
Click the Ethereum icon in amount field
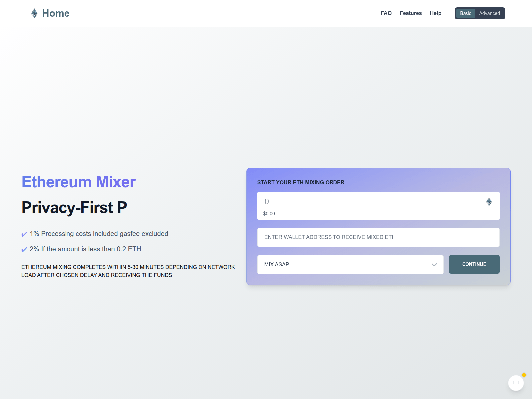click(x=489, y=202)
